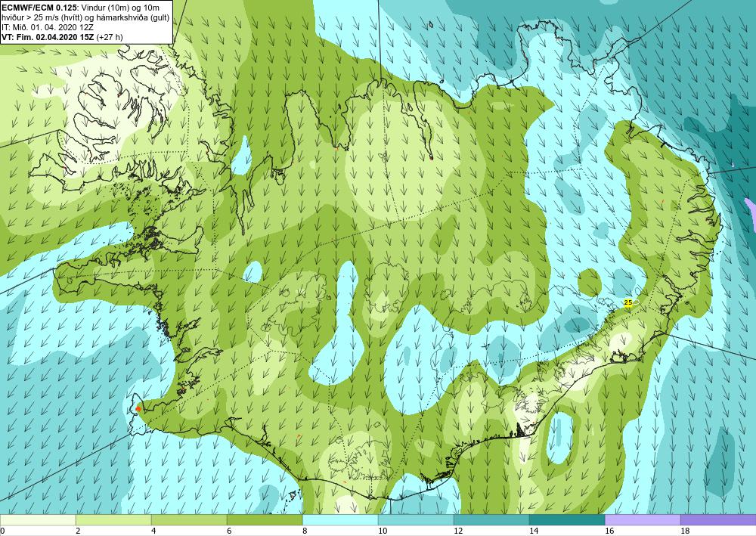Viewport: 756px width, 536px height.
Task: Click the 'IT: Mið. 01. 04. 2020 12Z' line
Action: tap(47, 27)
